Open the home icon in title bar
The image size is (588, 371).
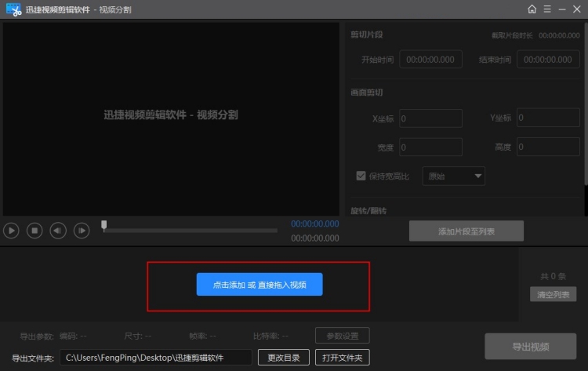532,9
